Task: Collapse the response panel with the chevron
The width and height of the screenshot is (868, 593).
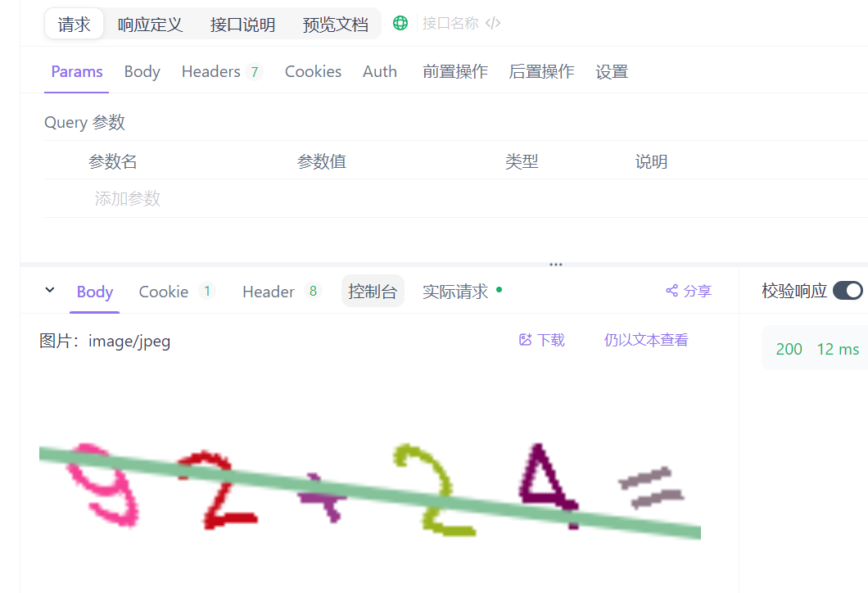Action: coord(50,290)
